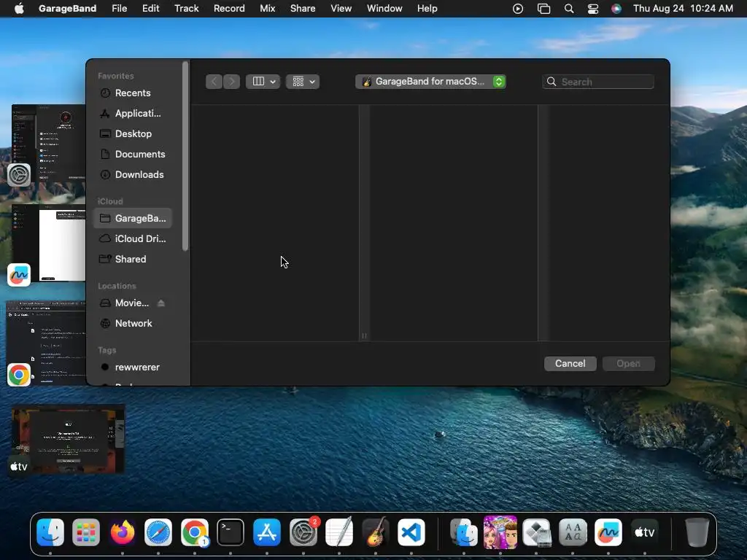
Task: Click the Siri icon in menu bar
Action: pyautogui.click(x=616, y=9)
